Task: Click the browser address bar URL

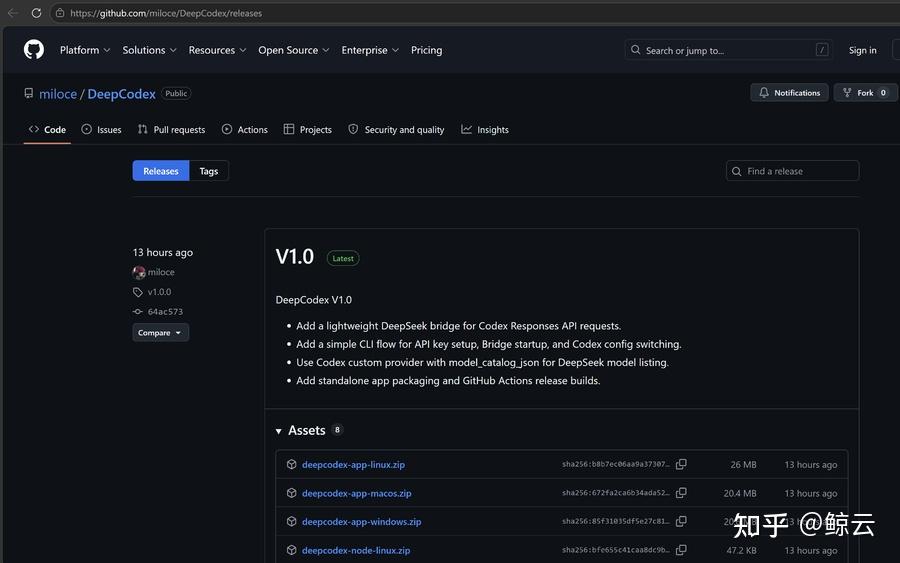Action: (166, 13)
